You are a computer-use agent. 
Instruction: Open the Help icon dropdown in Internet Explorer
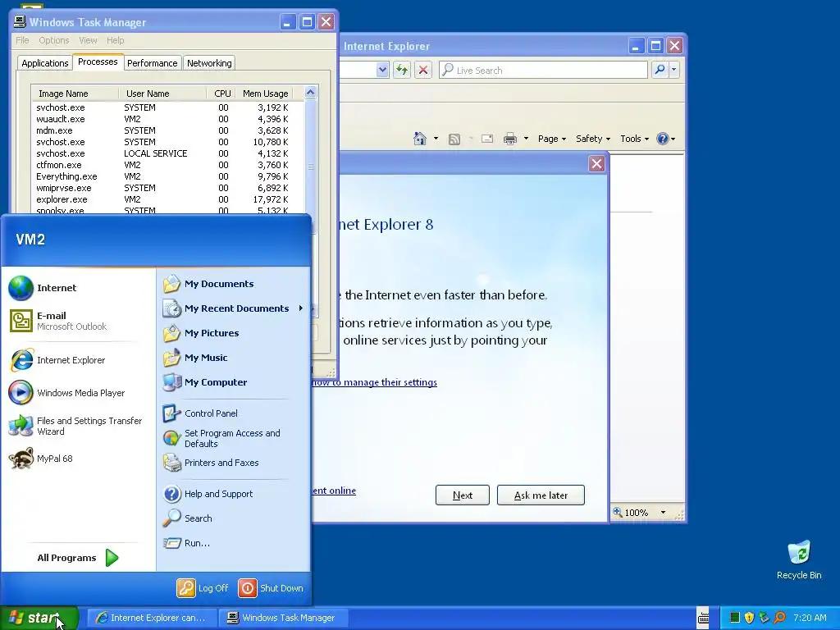pos(666,139)
